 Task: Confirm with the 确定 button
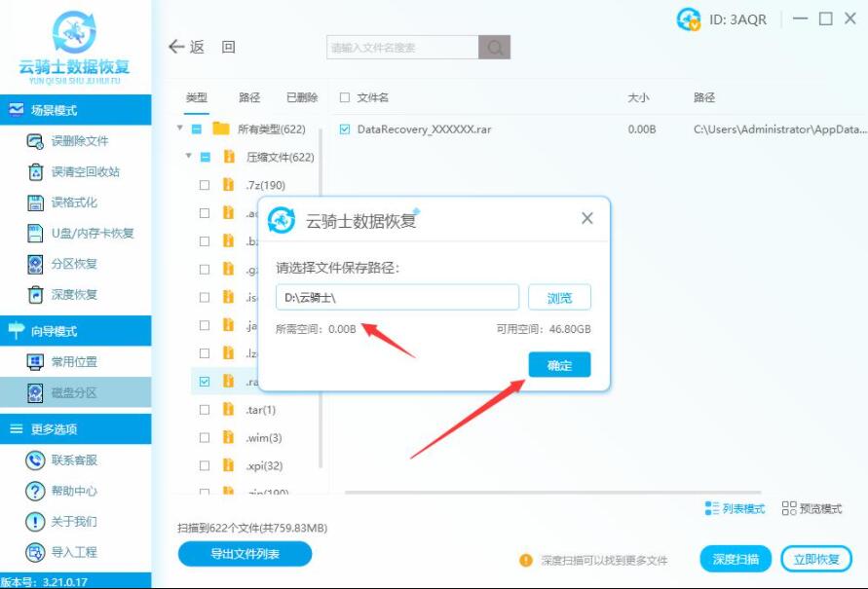[x=559, y=365]
